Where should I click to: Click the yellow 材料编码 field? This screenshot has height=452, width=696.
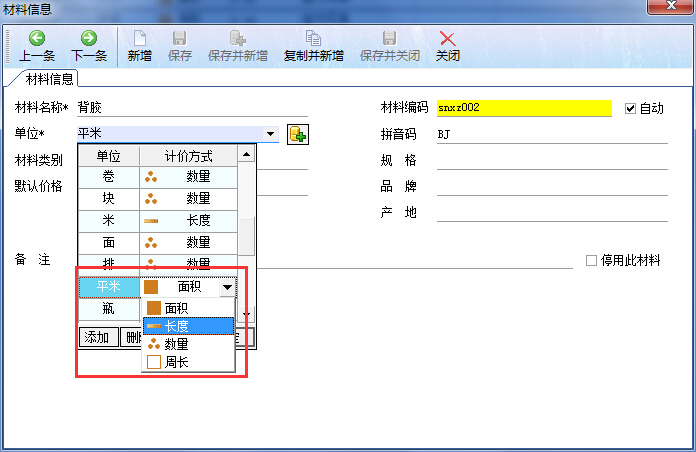pyautogui.click(x=523, y=108)
